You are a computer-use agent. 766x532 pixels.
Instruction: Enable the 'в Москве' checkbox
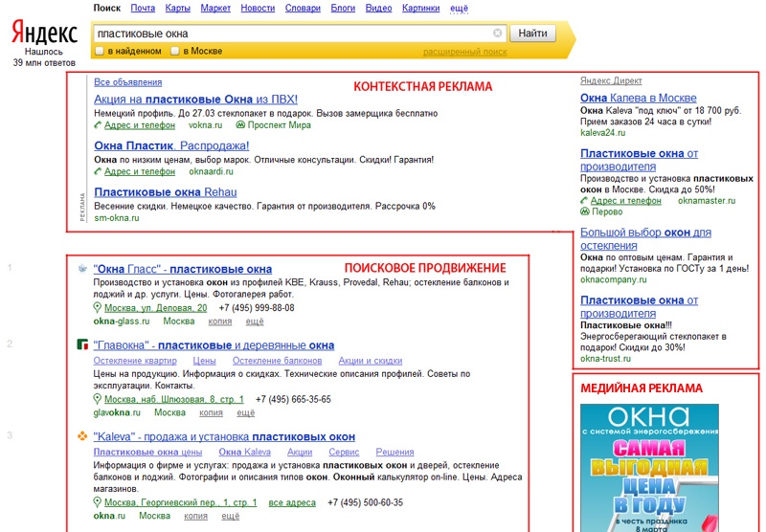[x=175, y=51]
